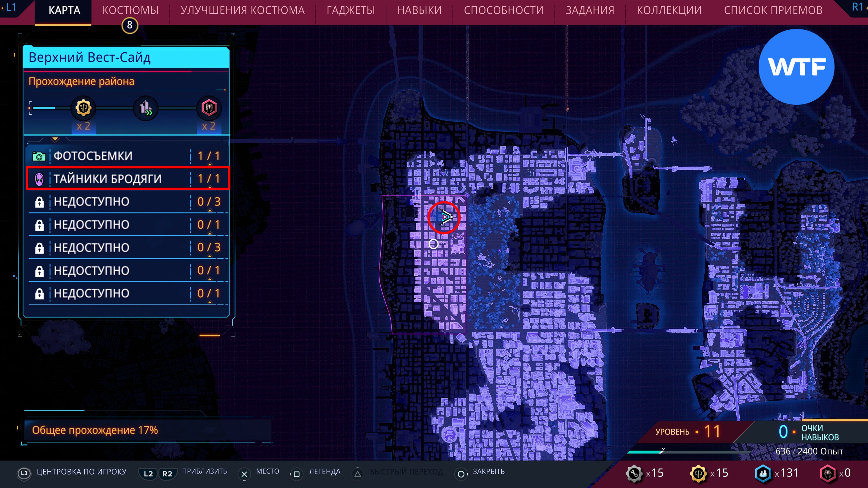The height and width of the screenshot is (488, 868).
Task: Click the gold tech parts reward icon
Action: click(x=83, y=108)
